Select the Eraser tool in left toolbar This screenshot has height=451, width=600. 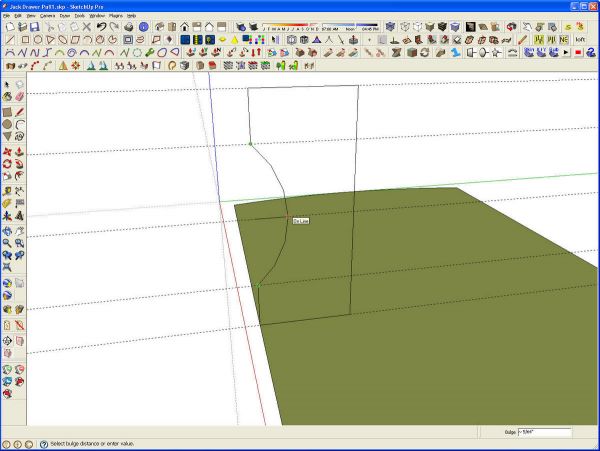(20, 96)
